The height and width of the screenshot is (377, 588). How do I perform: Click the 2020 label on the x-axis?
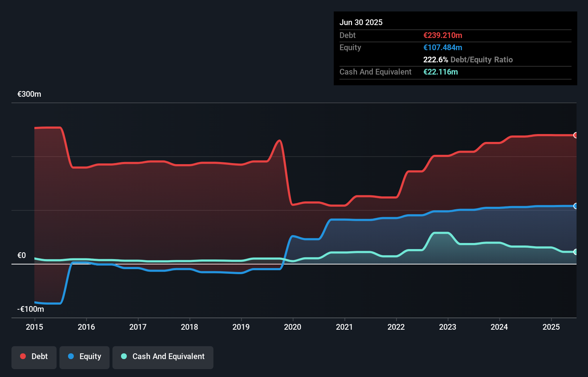293,327
